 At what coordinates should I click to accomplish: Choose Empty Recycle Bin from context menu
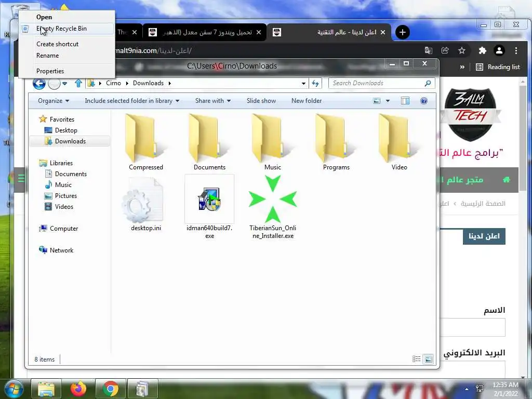click(66, 29)
